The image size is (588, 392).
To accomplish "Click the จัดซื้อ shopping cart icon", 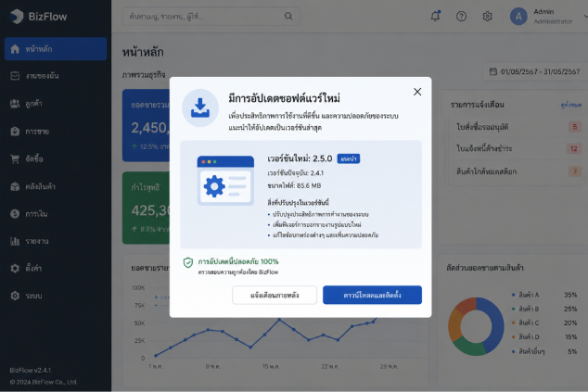I will (x=15, y=158).
